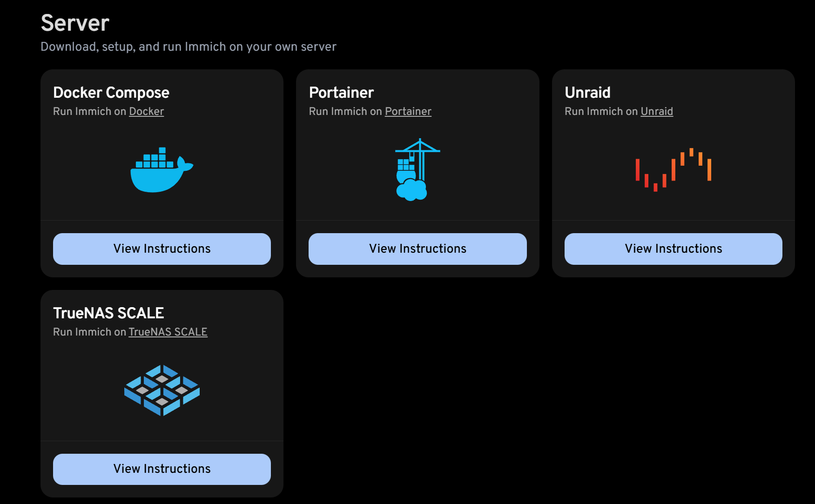View Instructions for Unraid
The image size is (815, 504).
click(x=673, y=249)
